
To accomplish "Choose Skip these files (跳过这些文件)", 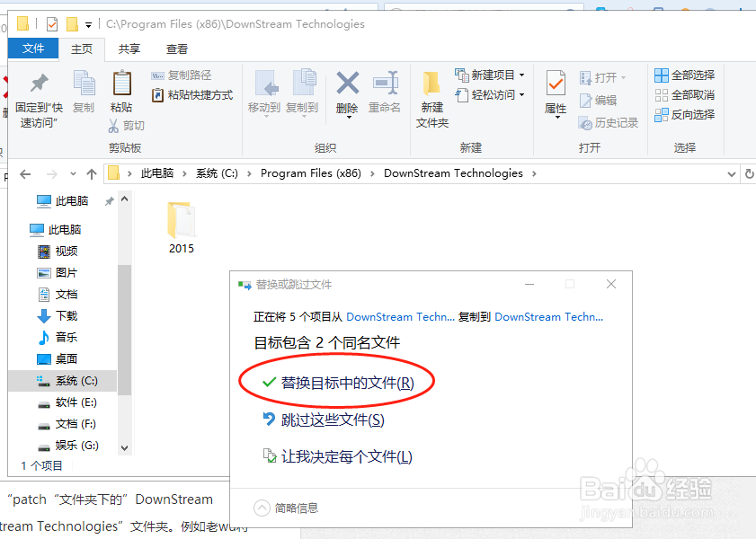I will 324,420.
